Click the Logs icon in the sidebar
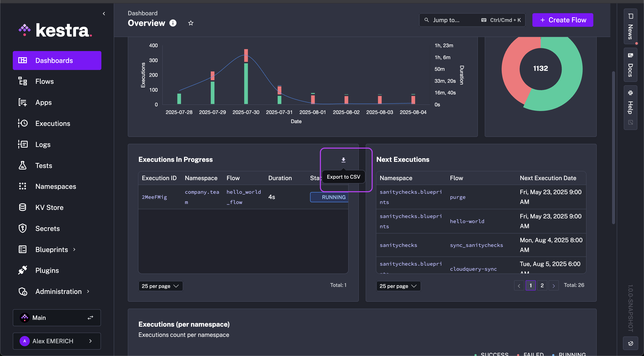 (23, 144)
